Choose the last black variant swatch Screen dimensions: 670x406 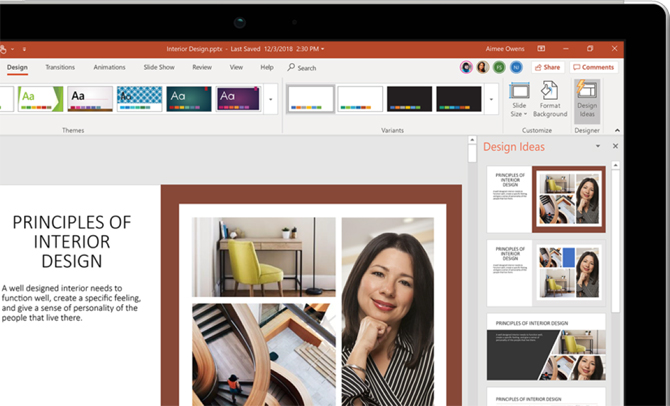point(459,98)
